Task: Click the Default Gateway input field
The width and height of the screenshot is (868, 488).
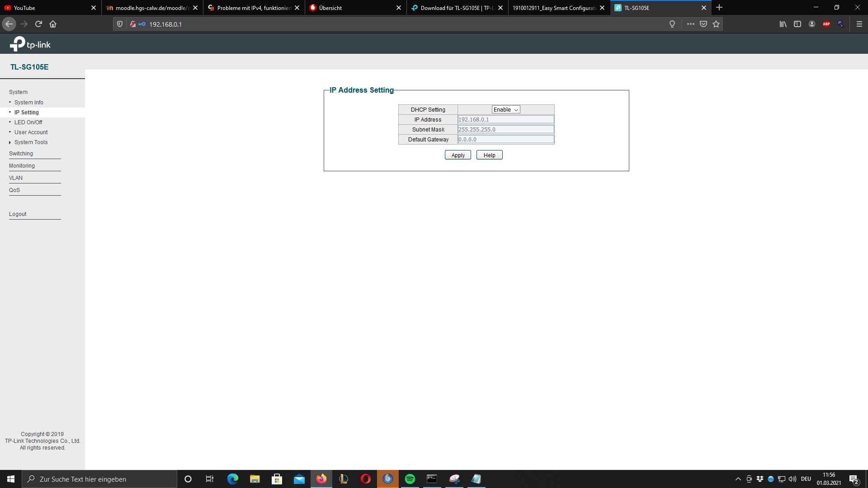Action: [x=505, y=139]
